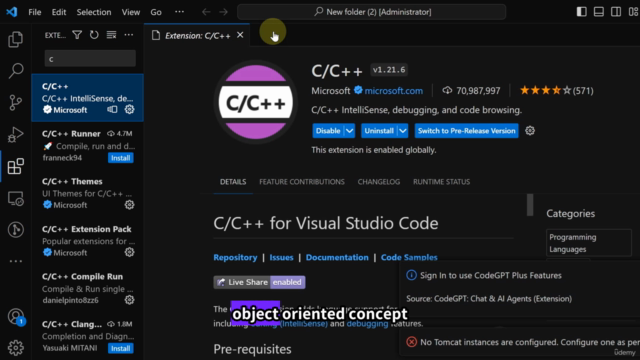Open the Go menu
The height and width of the screenshot is (360, 640).
pos(156,12)
